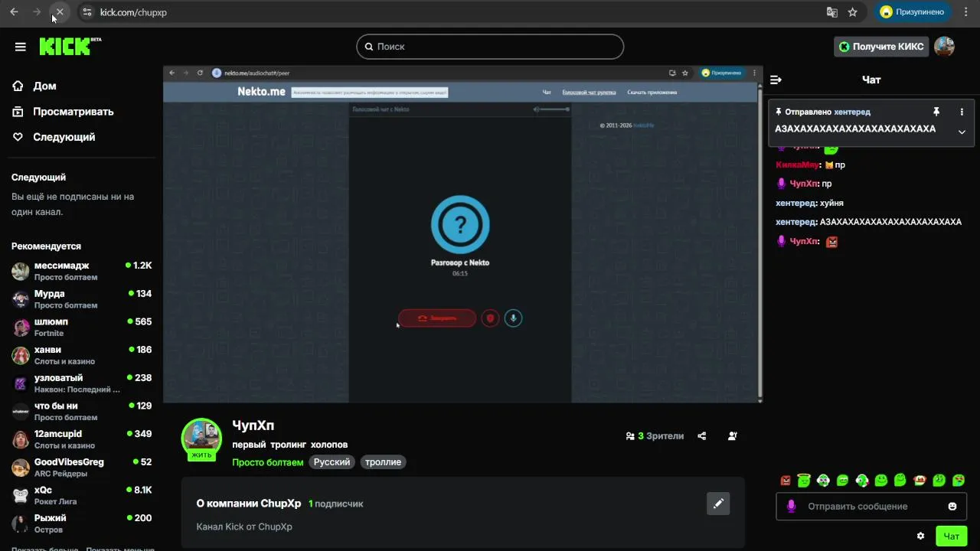Click the Русский language tag
This screenshot has height=551, width=980.
(x=332, y=462)
